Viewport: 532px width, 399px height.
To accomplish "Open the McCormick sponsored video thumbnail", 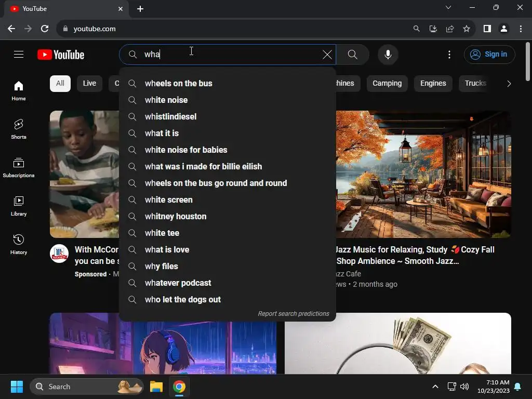I will tap(85, 174).
